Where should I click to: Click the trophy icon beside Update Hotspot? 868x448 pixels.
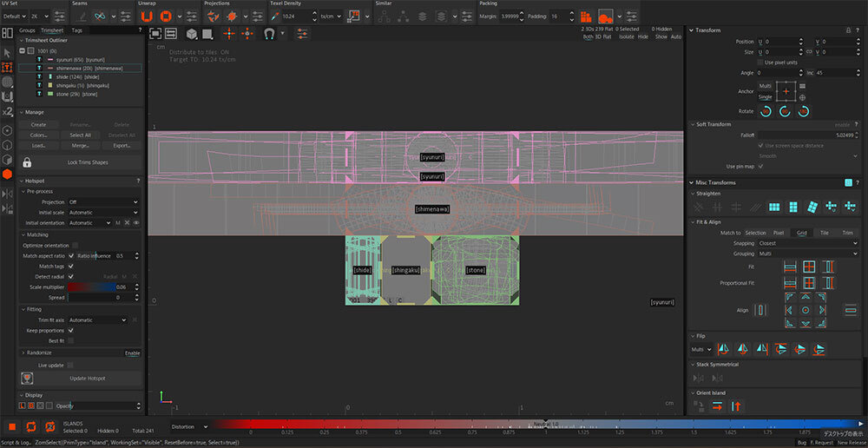click(25, 379)
